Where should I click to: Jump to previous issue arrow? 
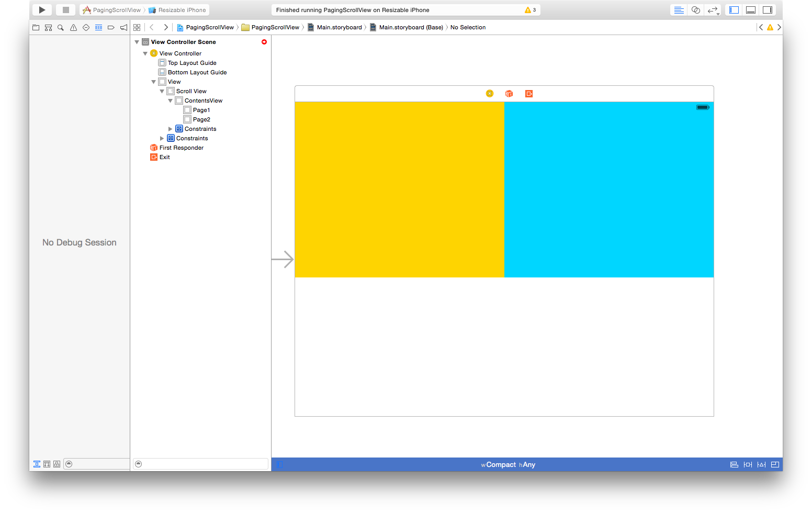(x=761, y=27)
